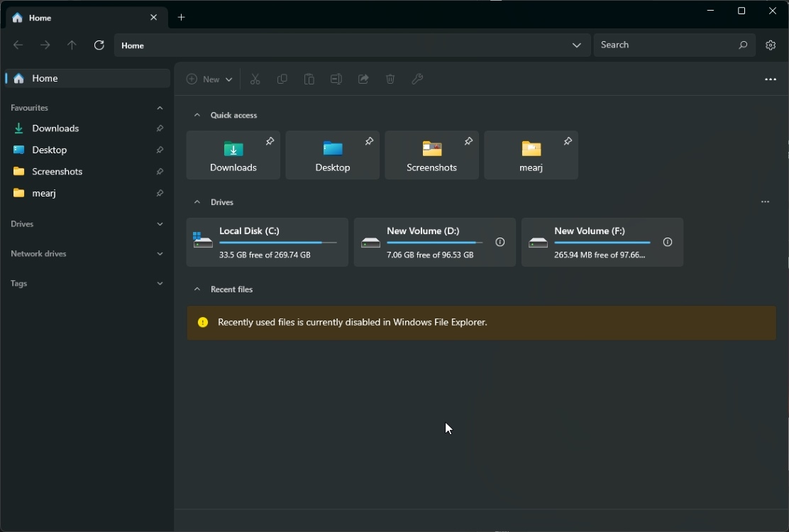789x532 pixels.
Task: Unpin Downloads from Favourites
Action: pos(160,128)
